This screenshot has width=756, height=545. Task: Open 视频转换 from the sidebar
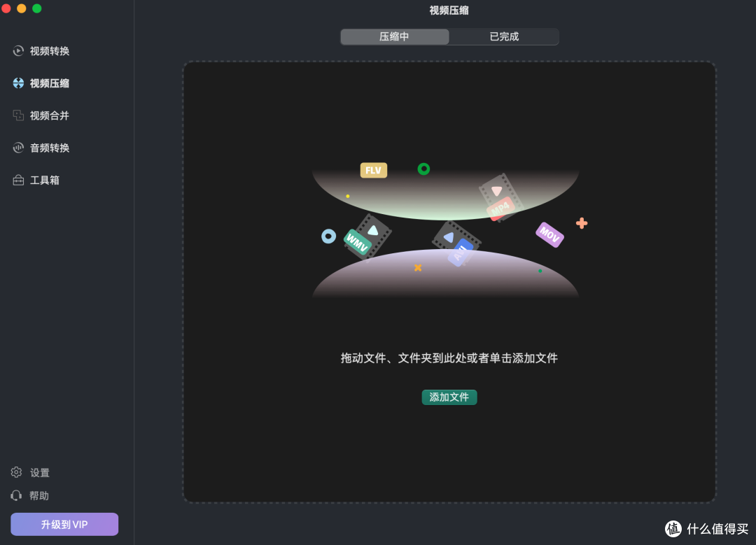(x=50, y=51)
